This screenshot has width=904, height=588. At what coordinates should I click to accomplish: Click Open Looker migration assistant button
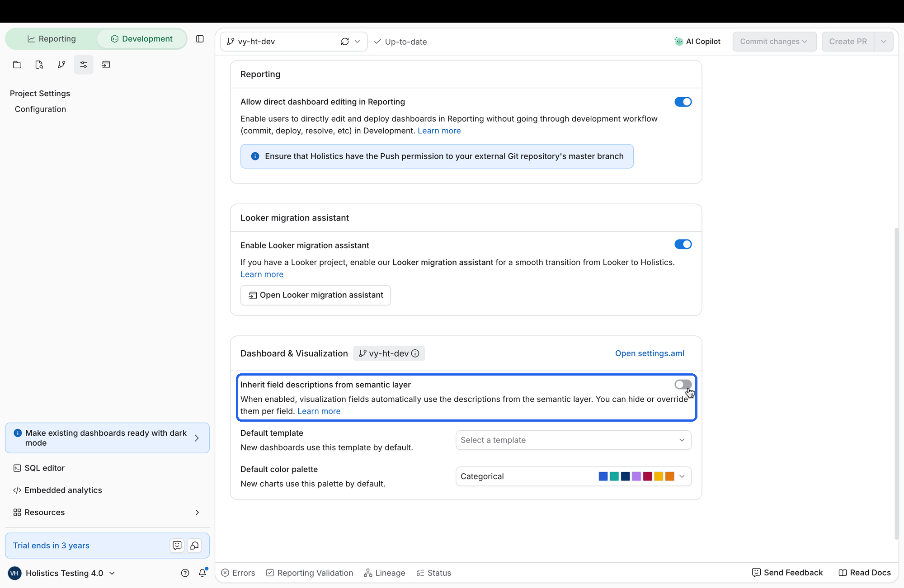click(315, 295)
